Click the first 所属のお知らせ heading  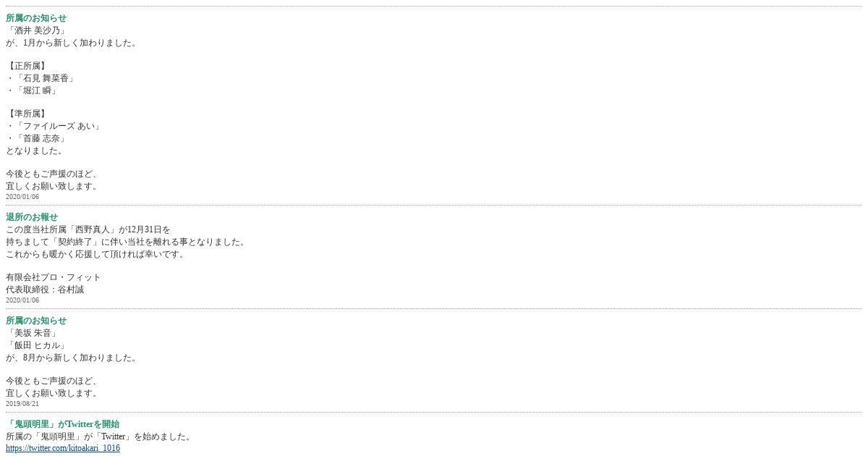point(36,18)
